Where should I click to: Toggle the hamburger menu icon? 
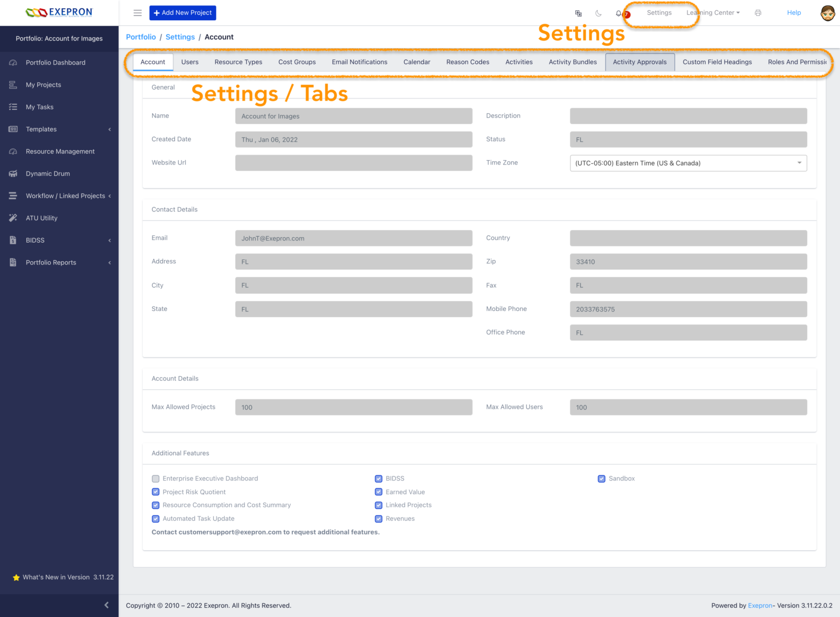pos(138,13)
